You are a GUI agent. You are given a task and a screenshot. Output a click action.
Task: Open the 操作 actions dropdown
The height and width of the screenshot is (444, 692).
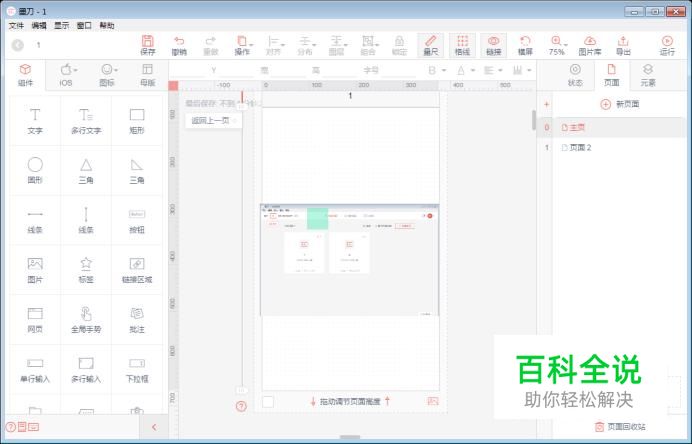[242, 45]
